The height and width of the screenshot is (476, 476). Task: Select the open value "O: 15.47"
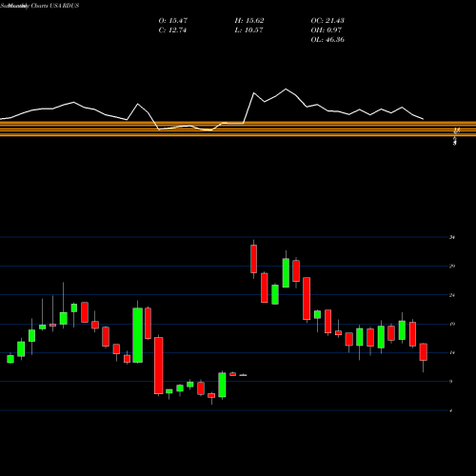click(x=173, y=21)
